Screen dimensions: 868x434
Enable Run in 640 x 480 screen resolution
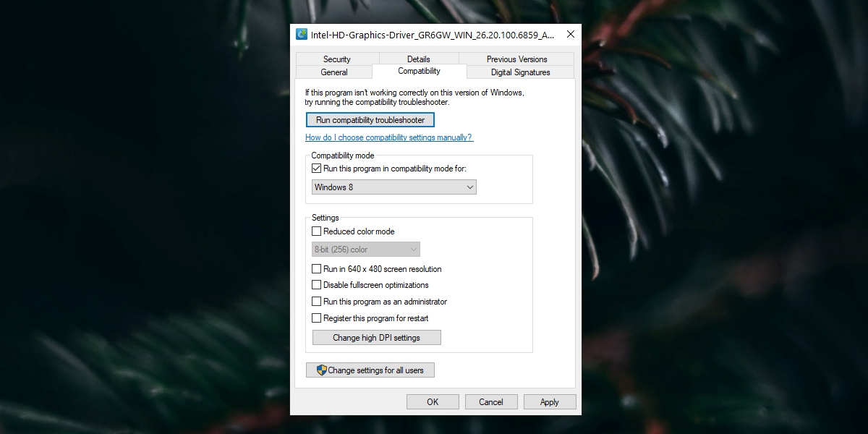[x=316, y=269]
